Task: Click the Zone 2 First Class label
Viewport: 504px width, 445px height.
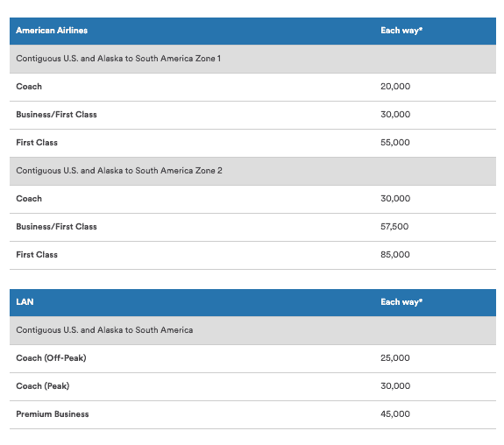Action: tap(37, 255)
